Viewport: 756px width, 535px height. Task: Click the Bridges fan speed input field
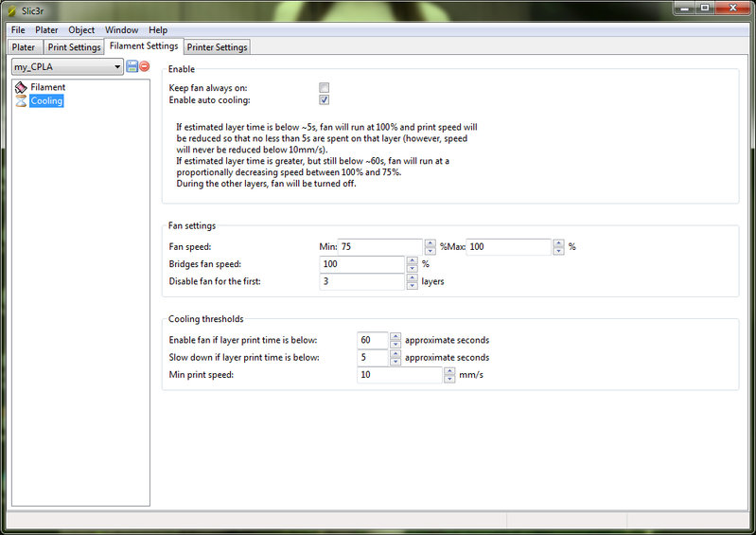tap(362, 264)
